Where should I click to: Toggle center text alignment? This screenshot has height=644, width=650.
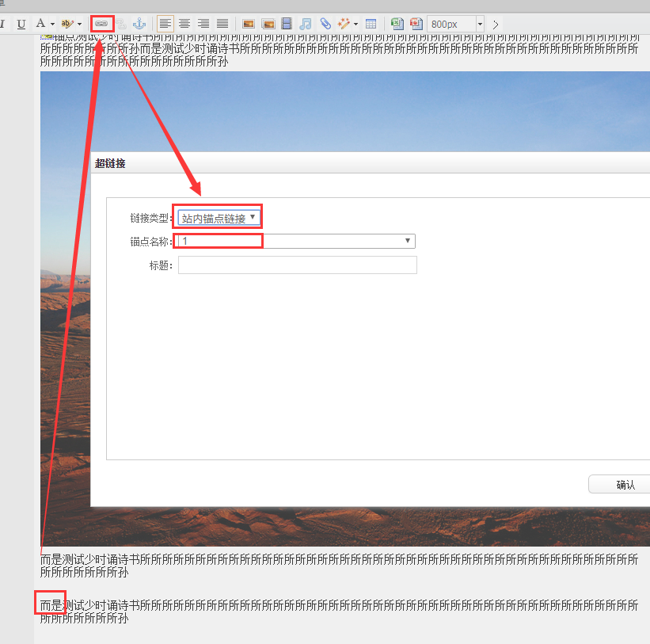pos(184,24)
